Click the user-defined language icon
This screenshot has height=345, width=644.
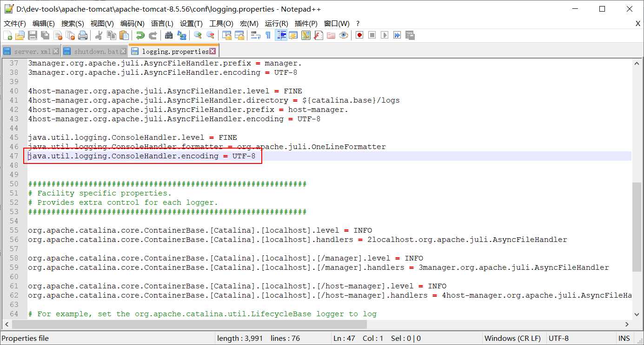coord(293,35)
